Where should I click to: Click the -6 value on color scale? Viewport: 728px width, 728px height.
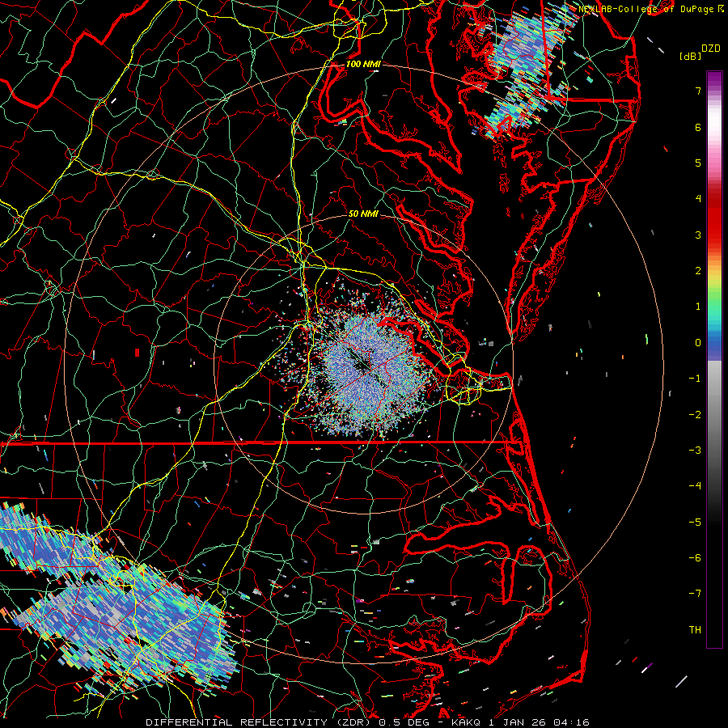[x=695, y=558]
